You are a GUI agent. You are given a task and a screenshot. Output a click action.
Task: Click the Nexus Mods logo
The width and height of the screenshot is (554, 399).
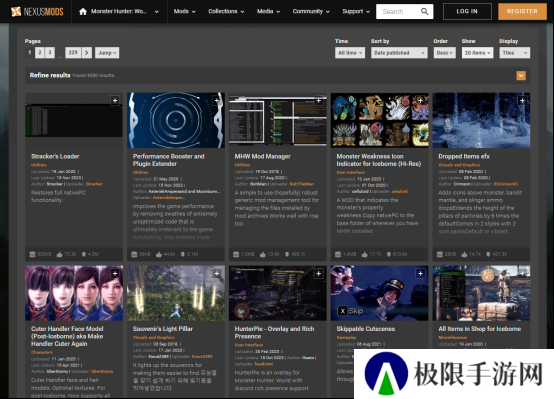(37, 11)
